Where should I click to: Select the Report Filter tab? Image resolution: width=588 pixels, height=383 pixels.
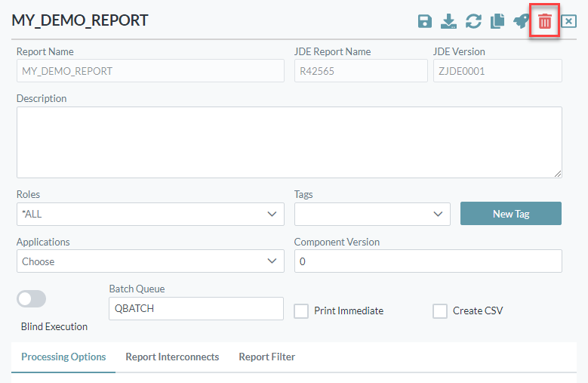(x=266, y=357)
